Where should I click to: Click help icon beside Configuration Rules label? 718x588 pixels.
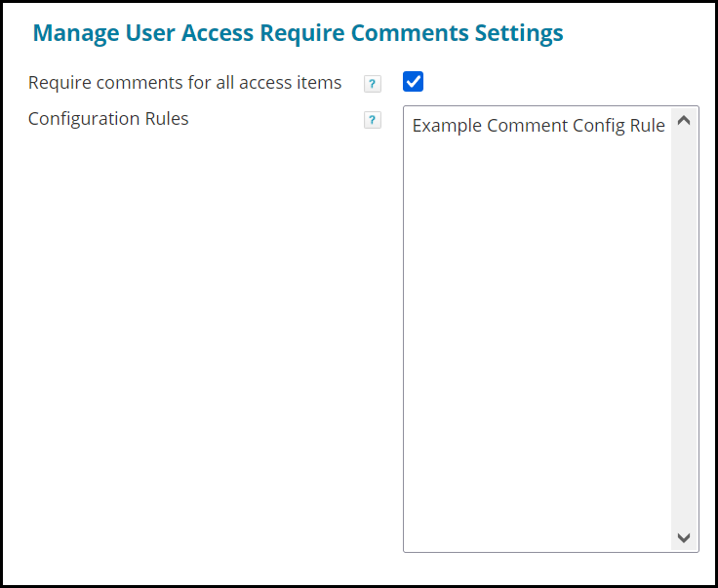click(372, 120)
